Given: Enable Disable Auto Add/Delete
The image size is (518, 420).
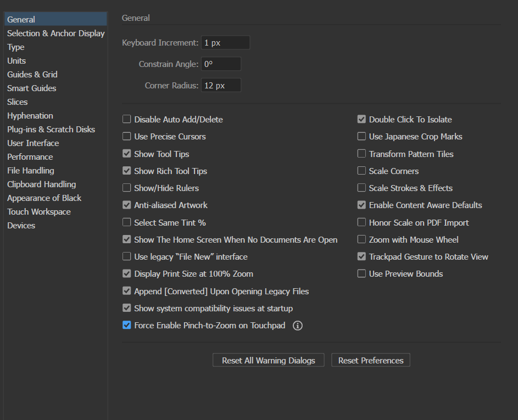Looking at the screenshot, I should click(126, 119).
